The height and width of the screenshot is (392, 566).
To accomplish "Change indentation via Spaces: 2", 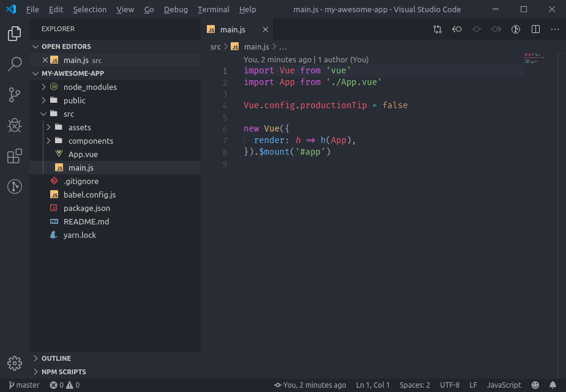I will pyautogui.click(x=415, y=385).
